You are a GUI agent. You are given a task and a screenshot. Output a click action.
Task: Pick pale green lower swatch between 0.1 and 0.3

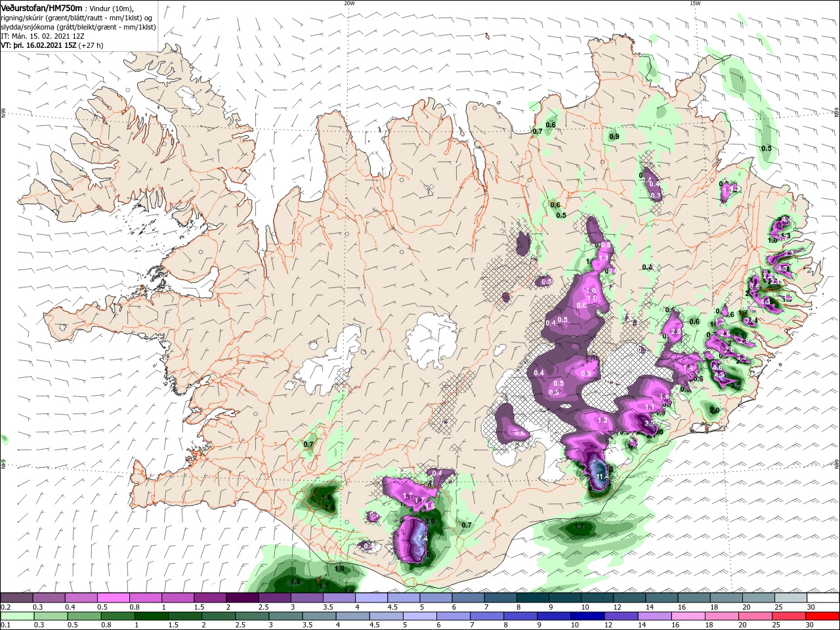18,616
